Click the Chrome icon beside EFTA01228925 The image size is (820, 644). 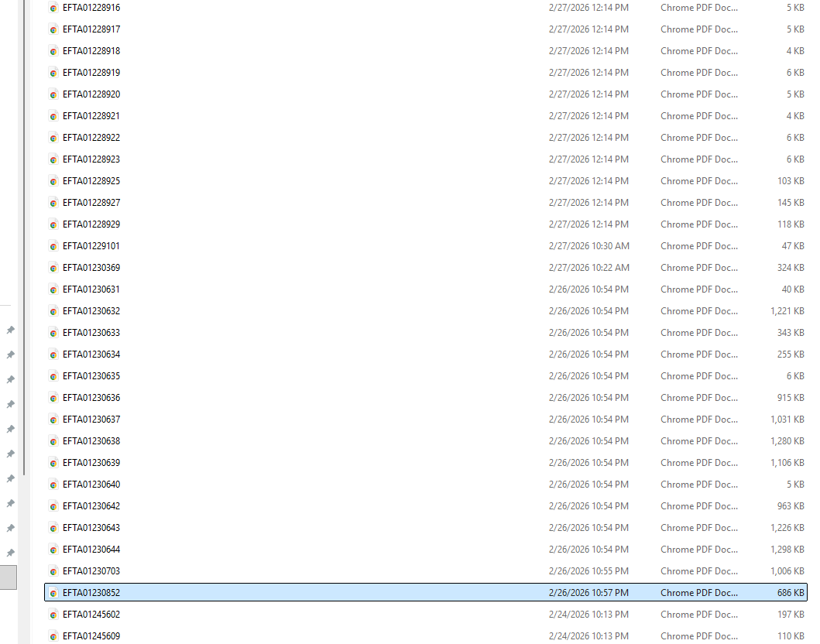53,181
